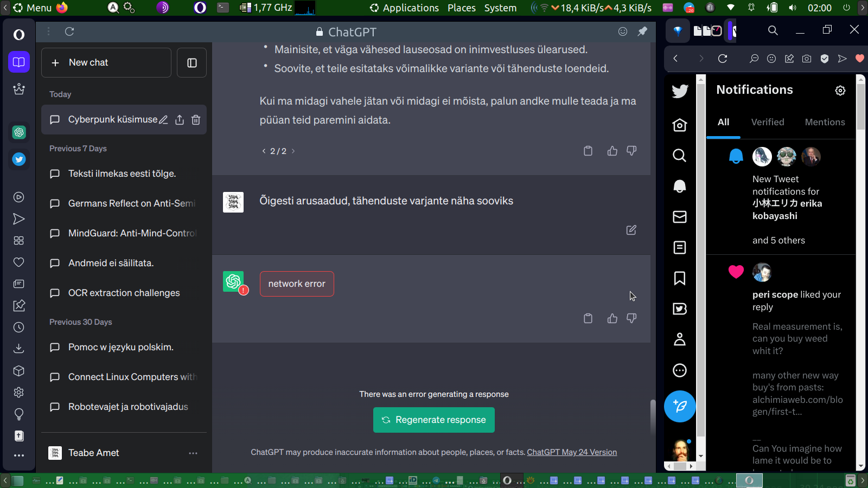Delete the Cyberpunk küsimuse chat
Image resolution: width=868 pixels, height=488 pixels.
(196, 120)
